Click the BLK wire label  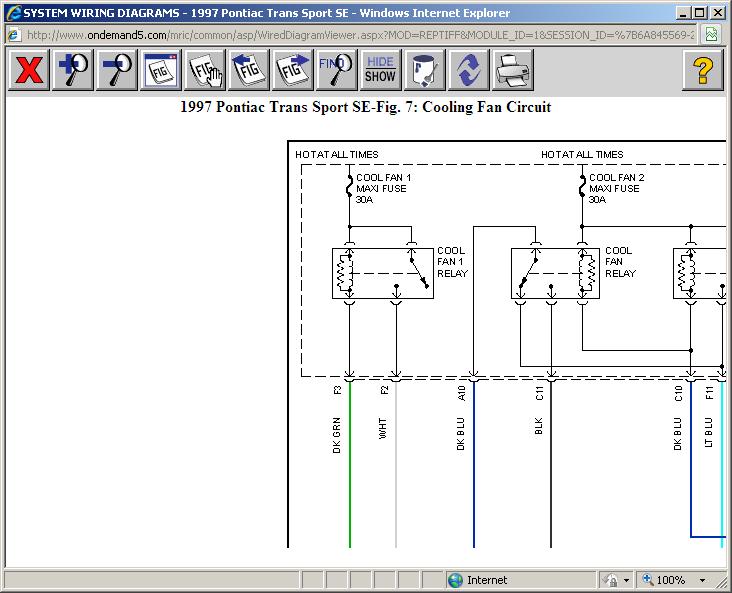point(538,426)
